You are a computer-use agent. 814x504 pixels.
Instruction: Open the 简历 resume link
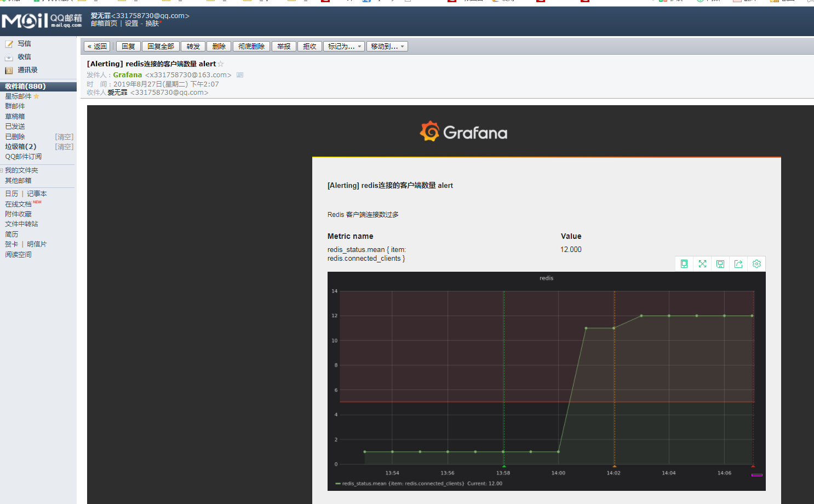coord(12,234)
